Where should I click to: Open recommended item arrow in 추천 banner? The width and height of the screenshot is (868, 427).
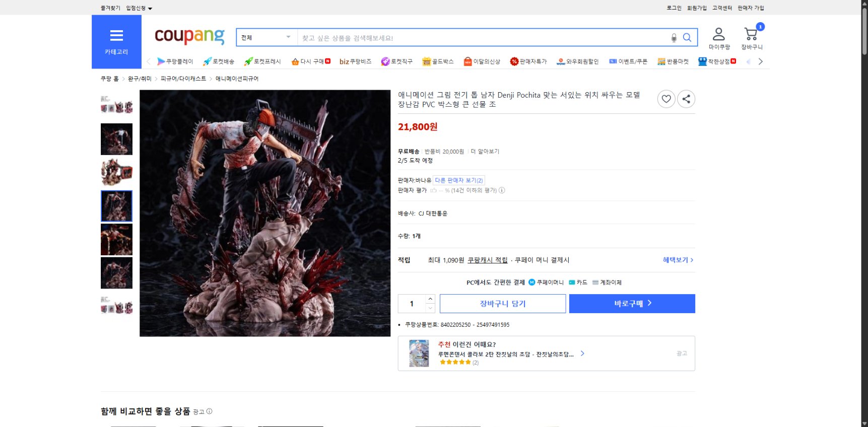click(582, 353)
